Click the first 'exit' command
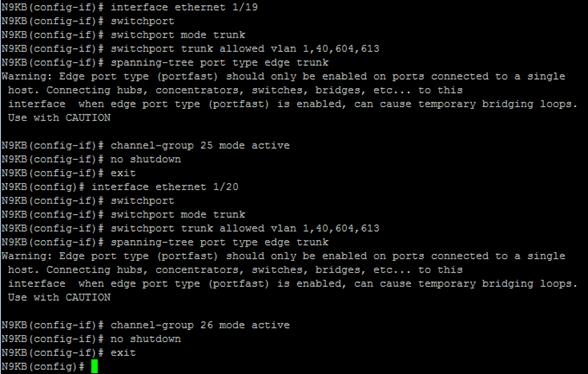 123,173
